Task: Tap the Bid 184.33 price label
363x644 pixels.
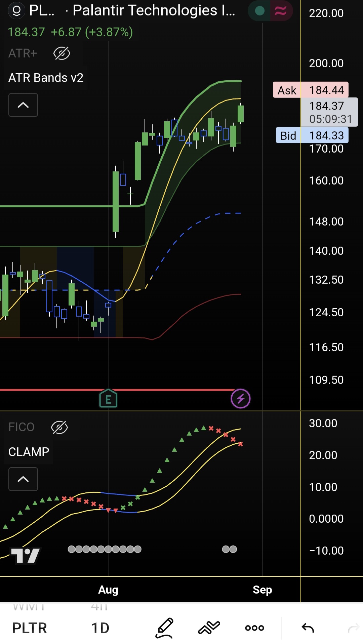Action: [312, 135]
